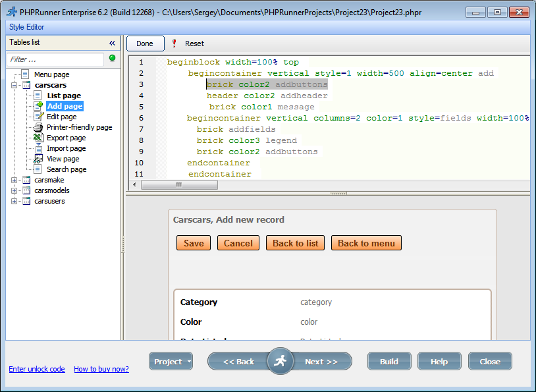The width and height of the screenshot is (536, 392).
Task: Click the red exclamation Reset icon
Action: point(174,43)
